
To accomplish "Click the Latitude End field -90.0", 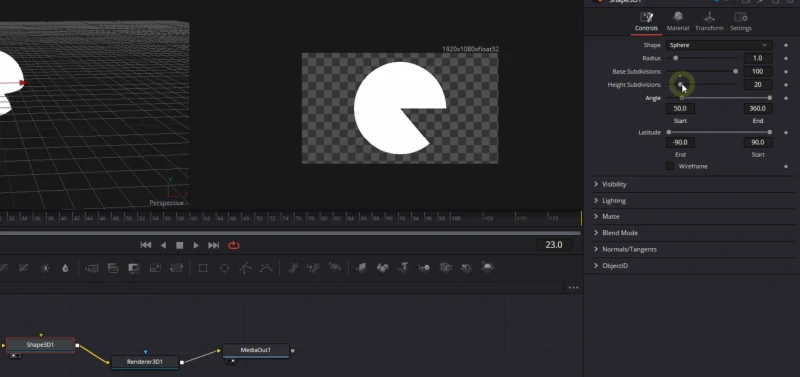I will click(680, 142).
